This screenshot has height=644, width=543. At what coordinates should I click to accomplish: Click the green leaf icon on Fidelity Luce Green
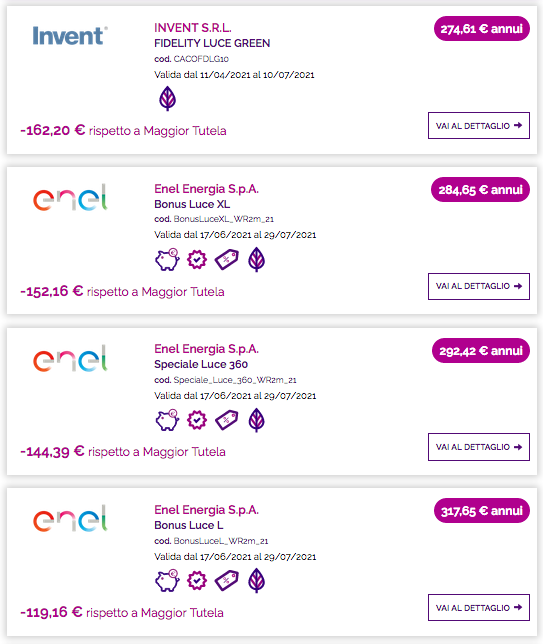(x=168, y=99)
